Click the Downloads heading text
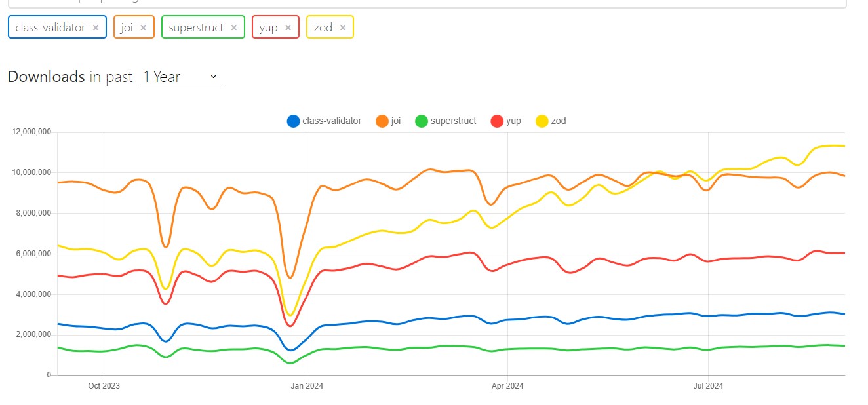Screen dimensions: 868x405 [46, 77]
